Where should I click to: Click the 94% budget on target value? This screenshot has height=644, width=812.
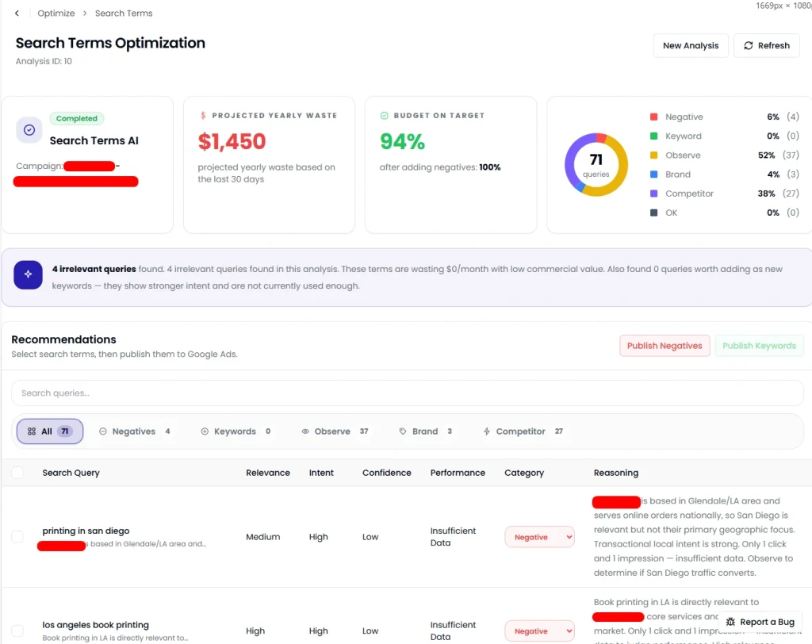pos(402,141)
